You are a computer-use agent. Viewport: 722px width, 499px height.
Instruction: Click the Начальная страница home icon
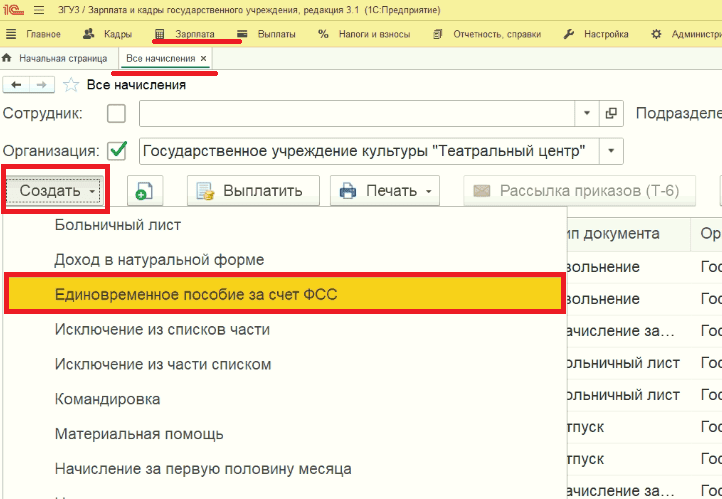coord(7,58)
